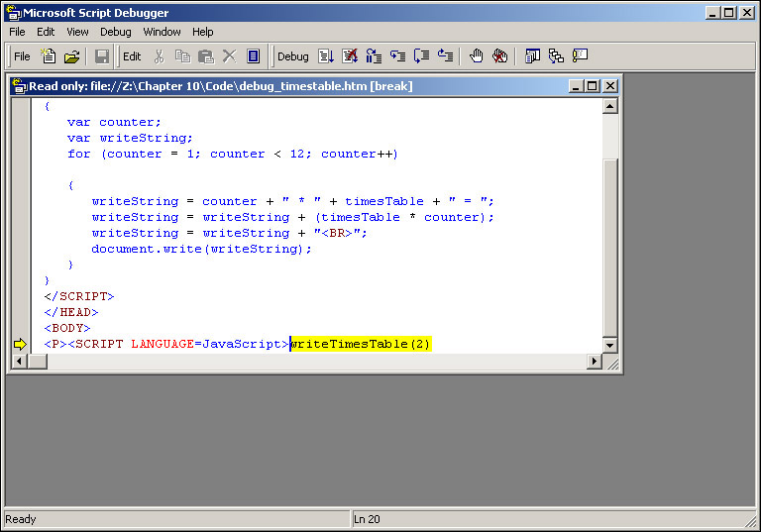Open the Window menu
Screen dimensions: 761x532
pos(162,32)
